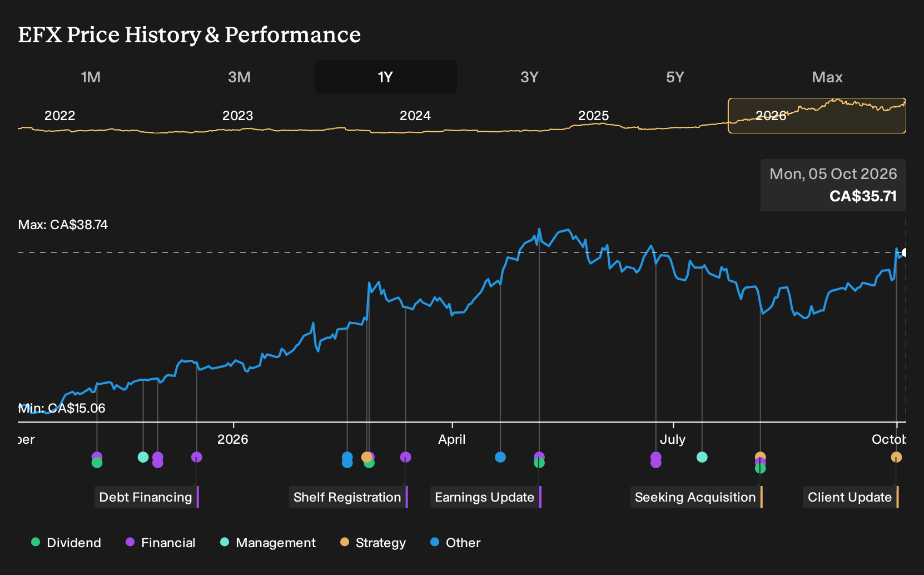Screen dimensions: 924x575
Task: Switch to the 3Y time range tab
Action: pyautogui.click(x=529, y=77)
